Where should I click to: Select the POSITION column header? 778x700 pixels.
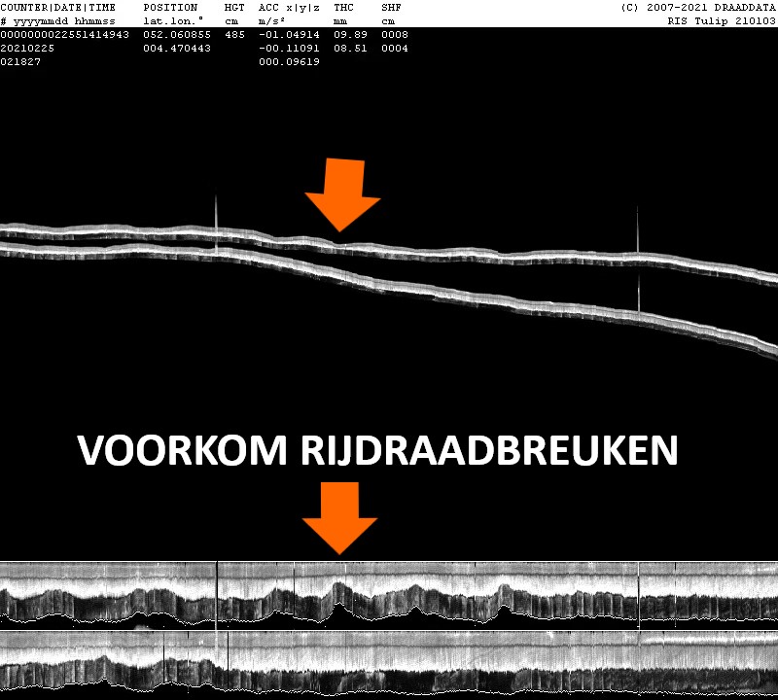click(x=170, y=7)
